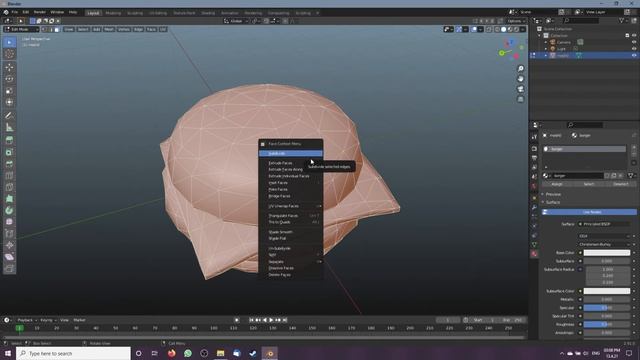The width and height of the screenshot is (640, 360).
Task: Launch Blender from Windows taskbar
Action: click(269, 353)
